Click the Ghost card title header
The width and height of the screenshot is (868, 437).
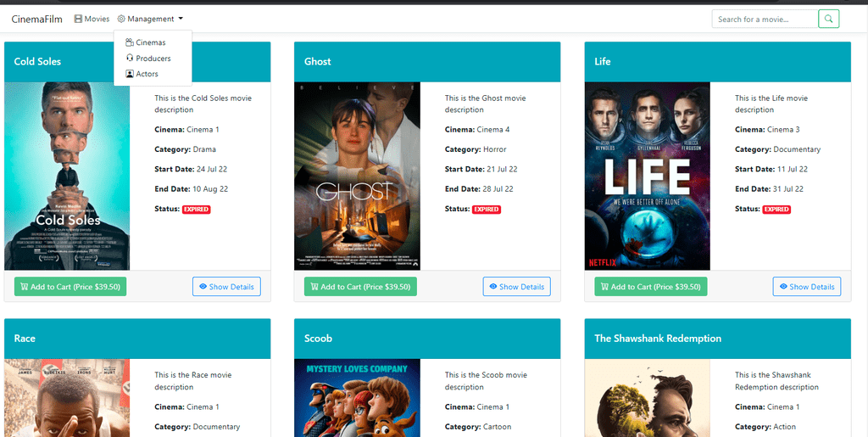427,61
